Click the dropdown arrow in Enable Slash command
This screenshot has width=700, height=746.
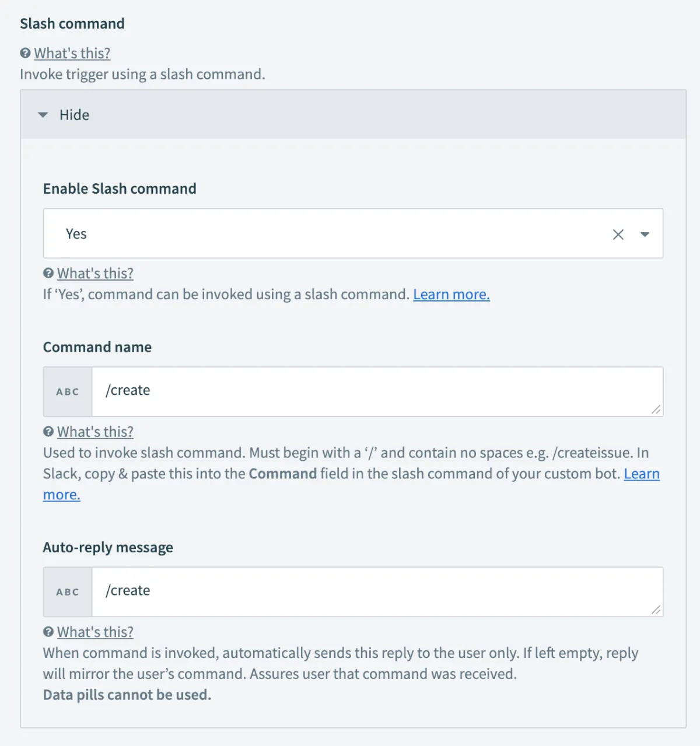click(x=645, y=234)
